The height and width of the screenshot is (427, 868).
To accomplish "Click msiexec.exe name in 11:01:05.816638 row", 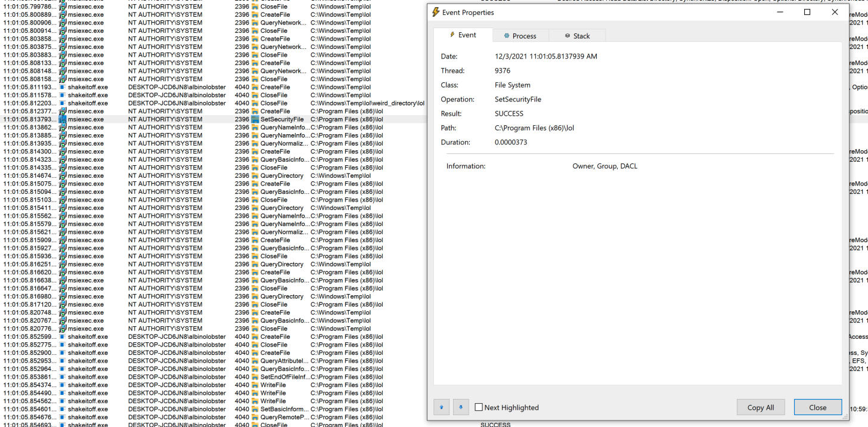I will [x=86, y=280].
